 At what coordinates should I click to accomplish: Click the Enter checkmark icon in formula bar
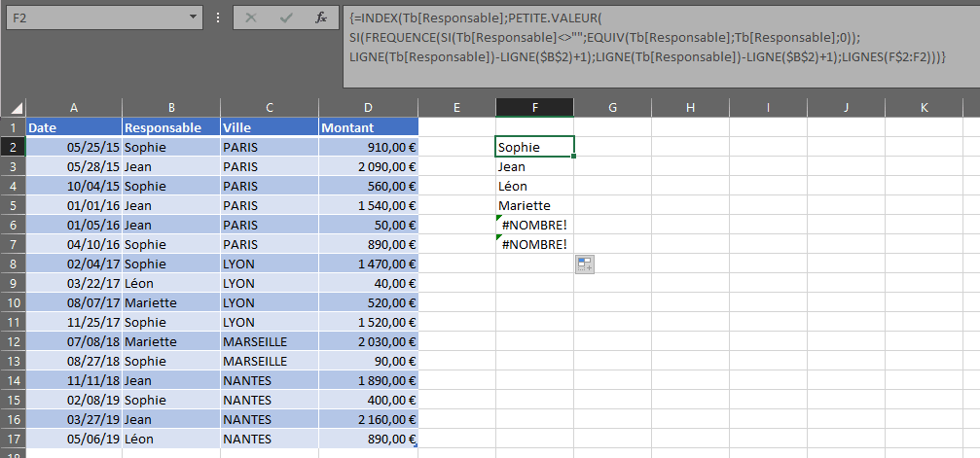285,18
